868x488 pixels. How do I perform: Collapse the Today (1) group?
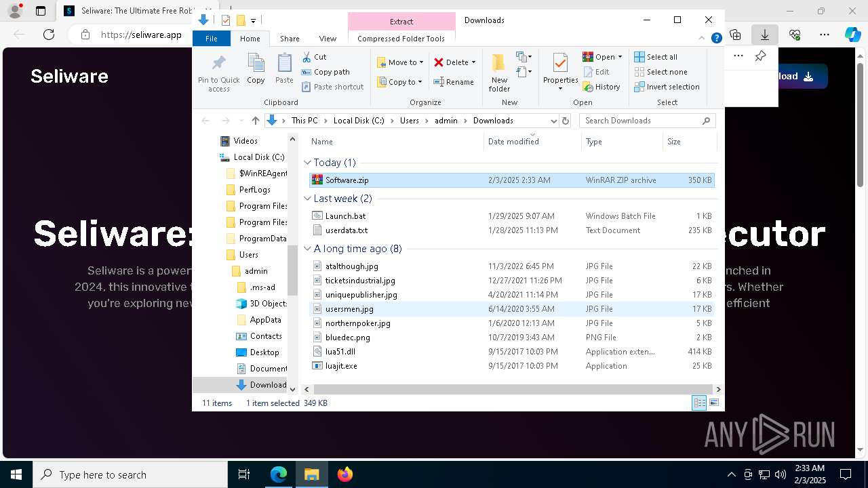pyautogui.click(x=307, y=163)
